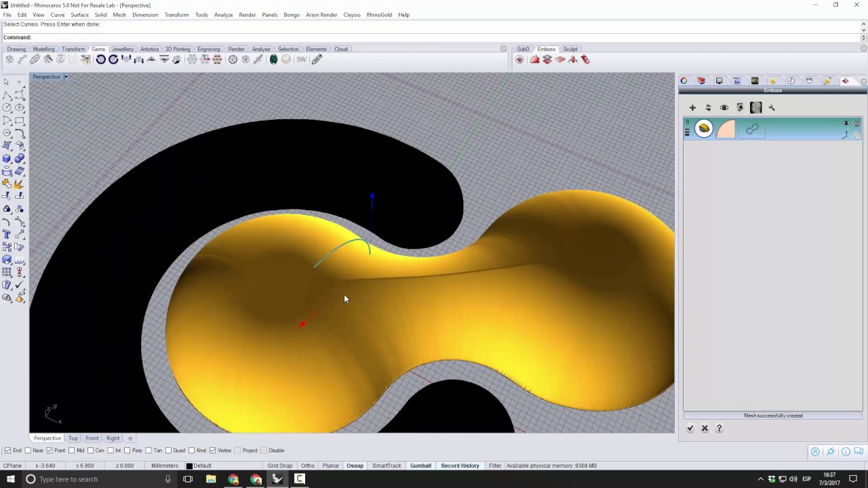Add a new emboss layer with plus icon
Viewport: 868px width, 488px height.
pyautogui.click(x=692, y=108)
